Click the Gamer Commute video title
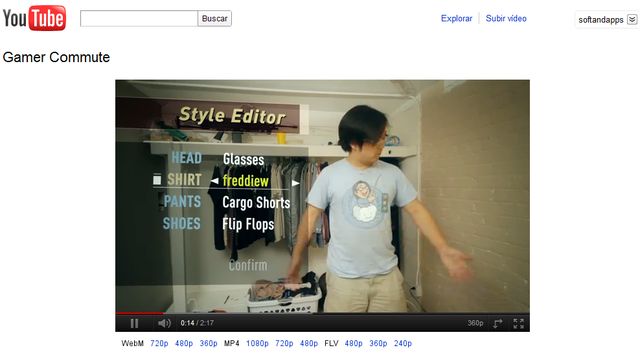The image size is (640, 361). click(56, 57)
